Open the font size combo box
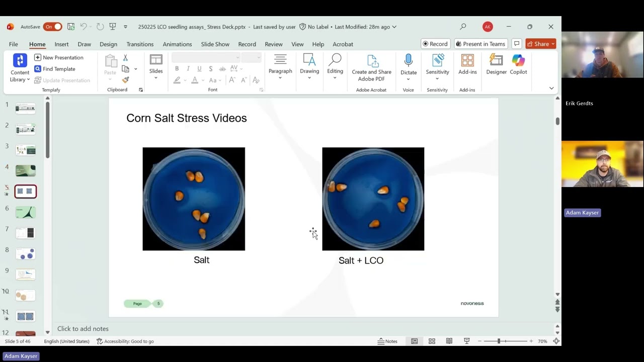The width and height of the screenshot is (644, 362). pyautogui.click(x=250, y=57)
